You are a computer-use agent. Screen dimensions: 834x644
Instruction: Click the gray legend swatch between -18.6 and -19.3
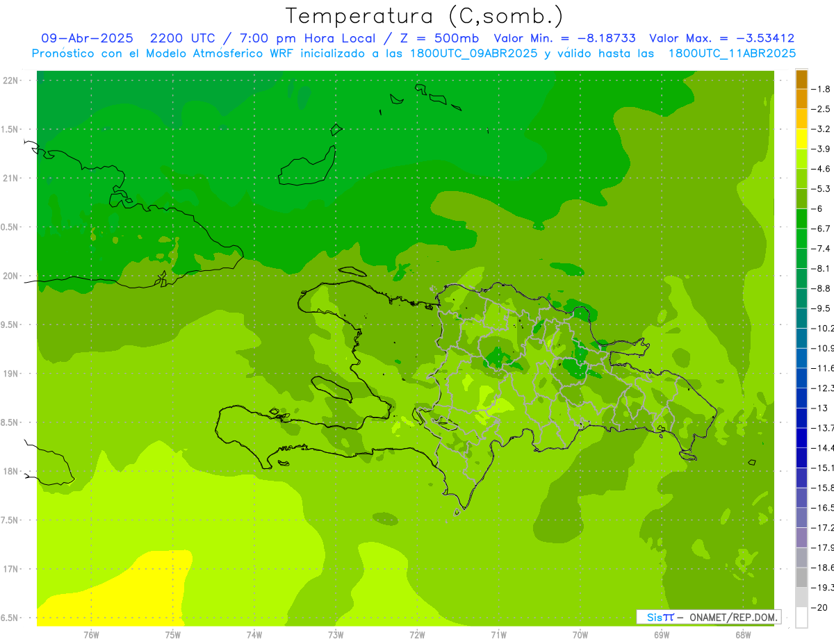point(801,577)
